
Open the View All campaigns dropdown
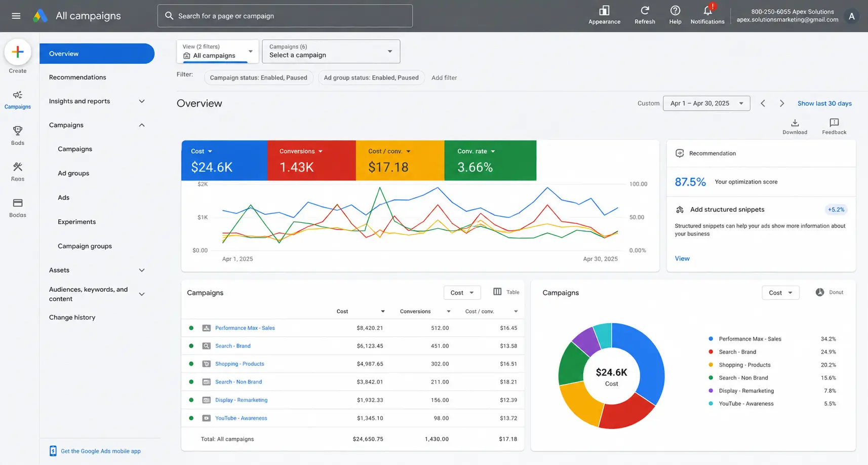tap(218, 51)
